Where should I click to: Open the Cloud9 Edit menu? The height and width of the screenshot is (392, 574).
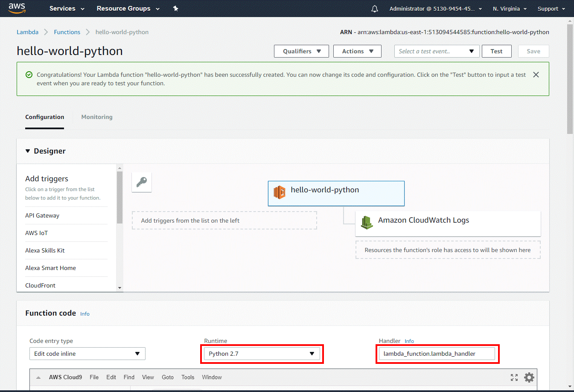pyautogui.click(x=111, y=377)
